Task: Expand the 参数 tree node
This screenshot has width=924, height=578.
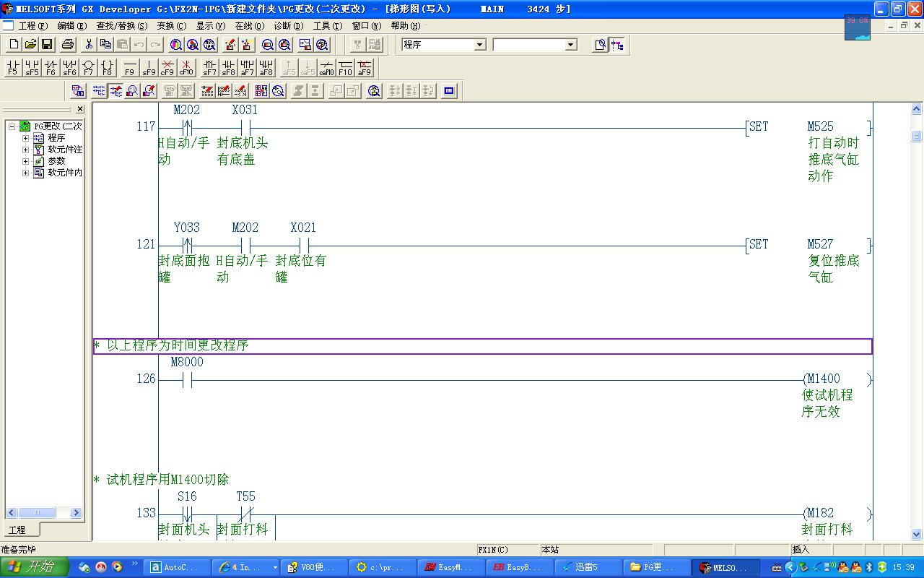Action: [x=25, y=161]
